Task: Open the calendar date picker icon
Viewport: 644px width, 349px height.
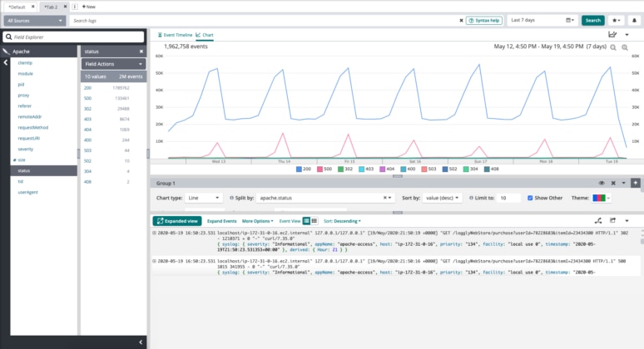Action: click(570, 20)
